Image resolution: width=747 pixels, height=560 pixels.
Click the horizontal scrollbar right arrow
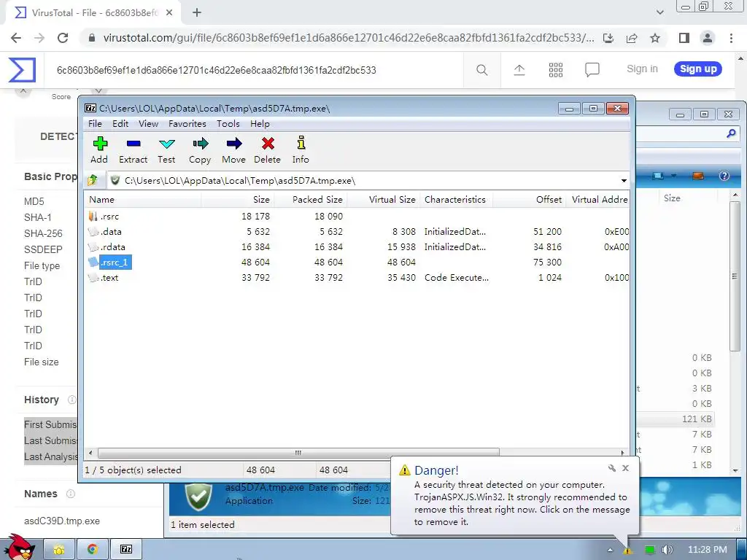622,452
